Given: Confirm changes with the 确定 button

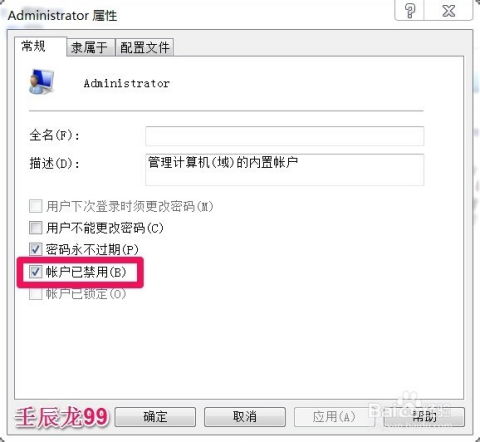Looking at the screenshot, I should pyautogui.click(x=155, y=417).
